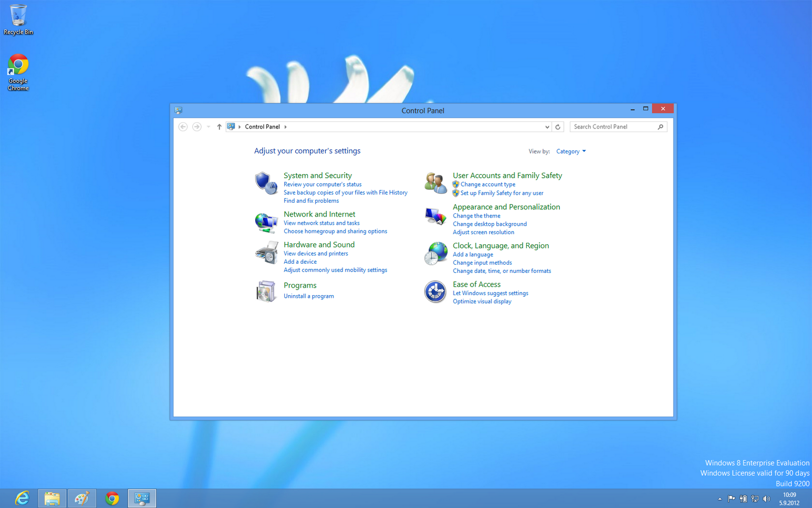Click Add a language
The image size is (812, 508).
(473, 255)
